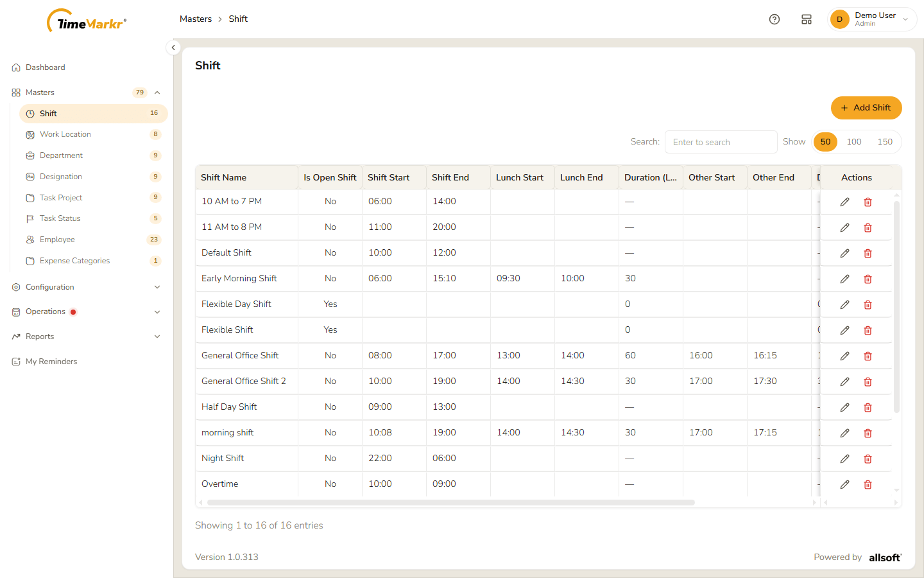Click the horizontal table scrollbar
924x578 pixels.
(x=451, y=502)
